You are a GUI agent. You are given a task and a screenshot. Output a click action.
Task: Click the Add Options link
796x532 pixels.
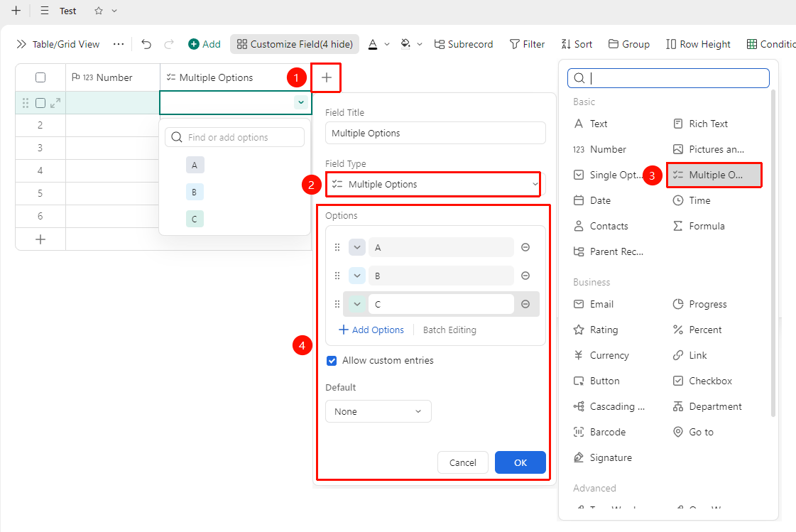371,330
